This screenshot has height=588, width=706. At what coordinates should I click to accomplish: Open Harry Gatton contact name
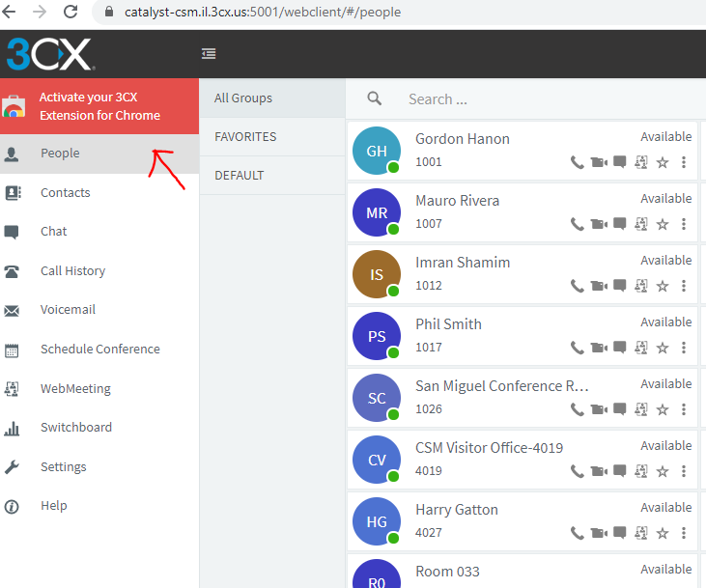[x=457, y=510]
